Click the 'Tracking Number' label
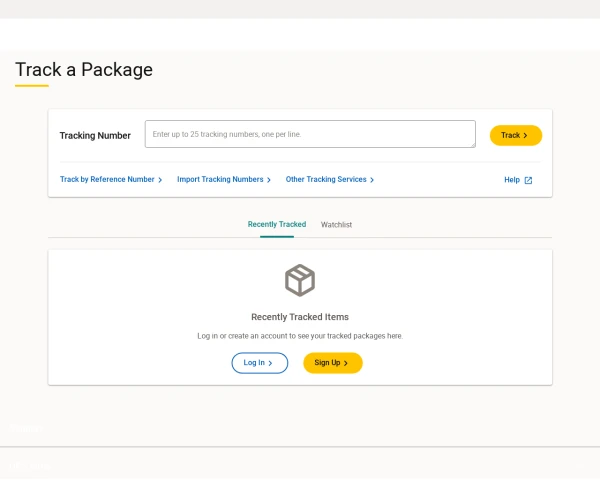The image size is (600, 480). tap(95, 136)
